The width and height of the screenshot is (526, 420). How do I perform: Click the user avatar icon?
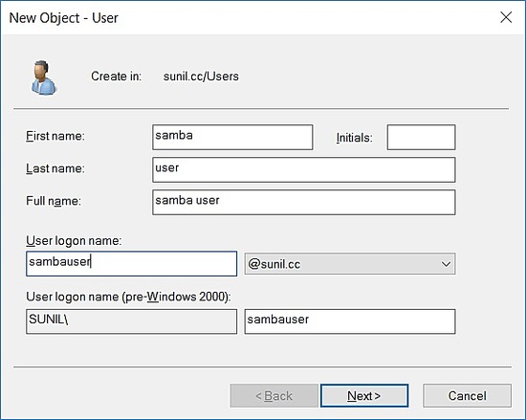coord(44,77)
